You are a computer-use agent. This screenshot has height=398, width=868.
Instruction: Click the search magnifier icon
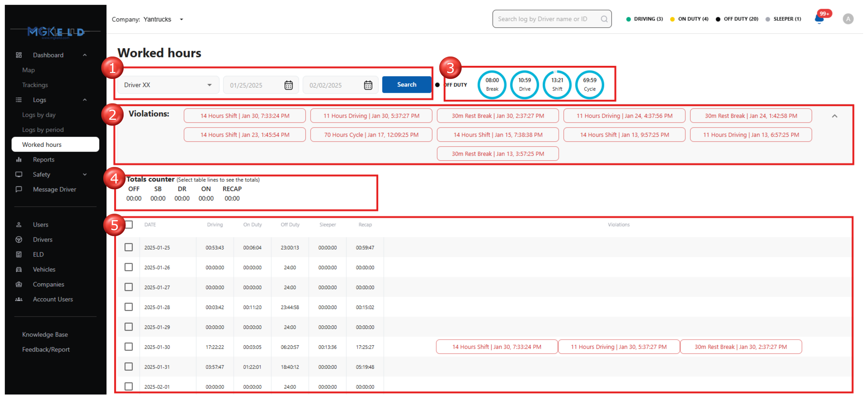point(604,19)
